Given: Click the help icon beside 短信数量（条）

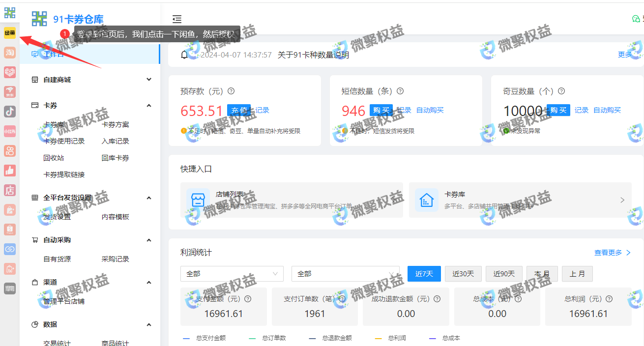Looking at the screenshot, I should 400,91.
